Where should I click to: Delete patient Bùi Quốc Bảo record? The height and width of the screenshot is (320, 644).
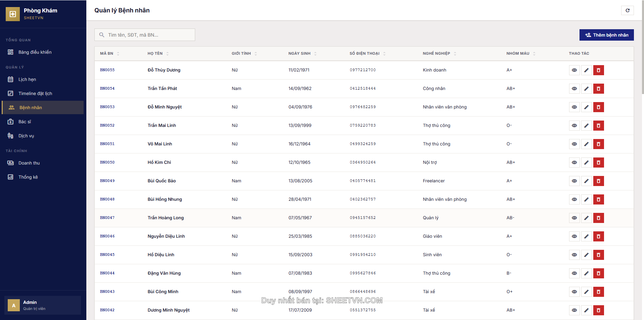coord(598,181)
